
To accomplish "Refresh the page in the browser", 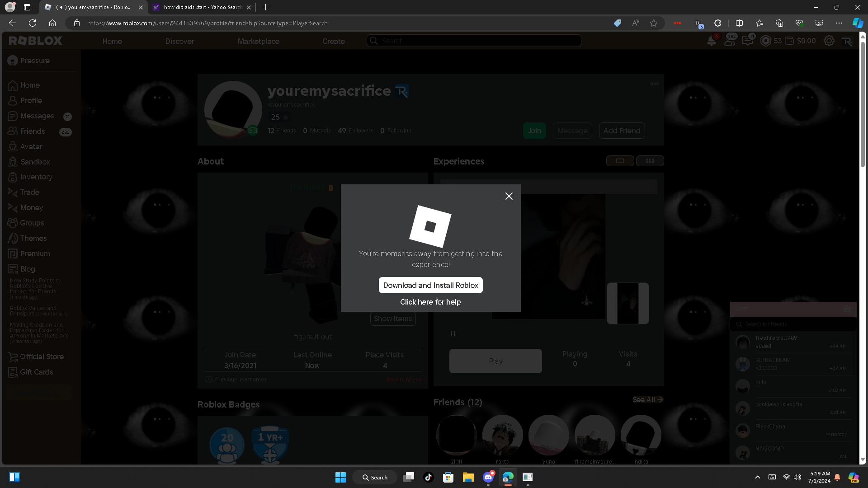I will (33, 23).
